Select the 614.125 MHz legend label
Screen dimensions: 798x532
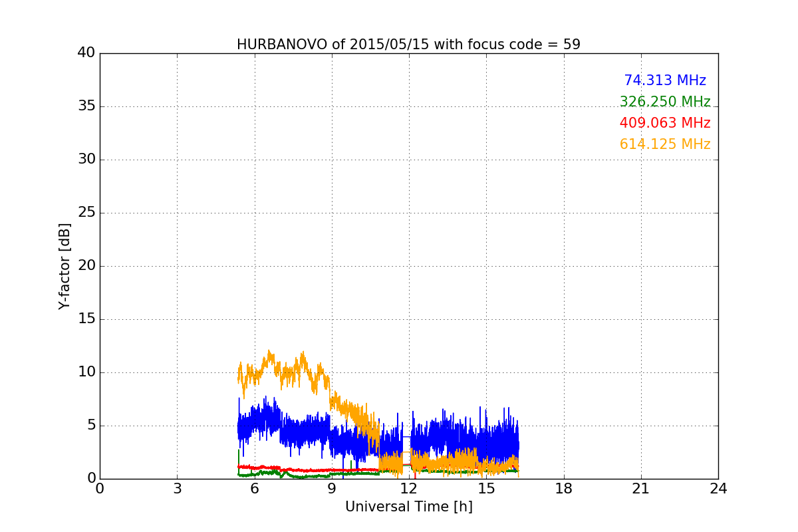click(x=665, y=144)
